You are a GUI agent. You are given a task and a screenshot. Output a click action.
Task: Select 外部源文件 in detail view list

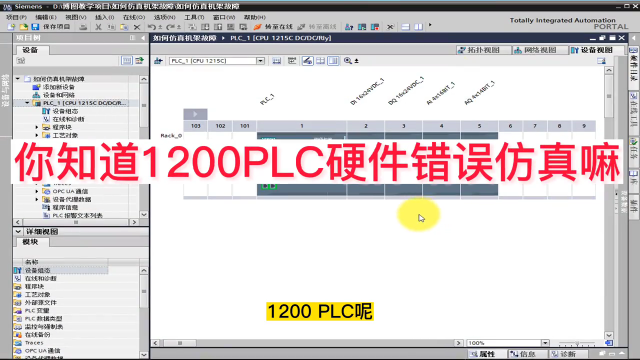41,302
